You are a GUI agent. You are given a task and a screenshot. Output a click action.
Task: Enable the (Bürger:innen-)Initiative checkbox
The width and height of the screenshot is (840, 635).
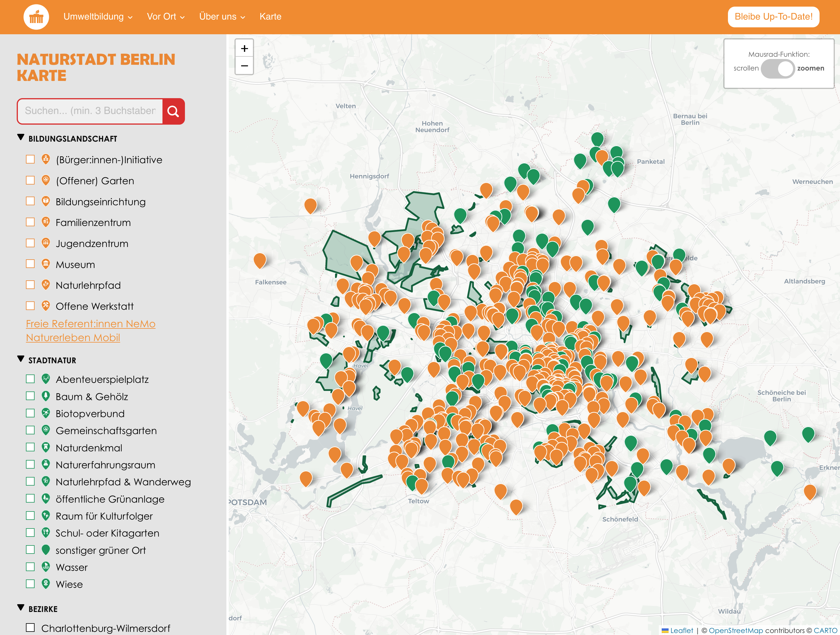(x=30, y=159)
